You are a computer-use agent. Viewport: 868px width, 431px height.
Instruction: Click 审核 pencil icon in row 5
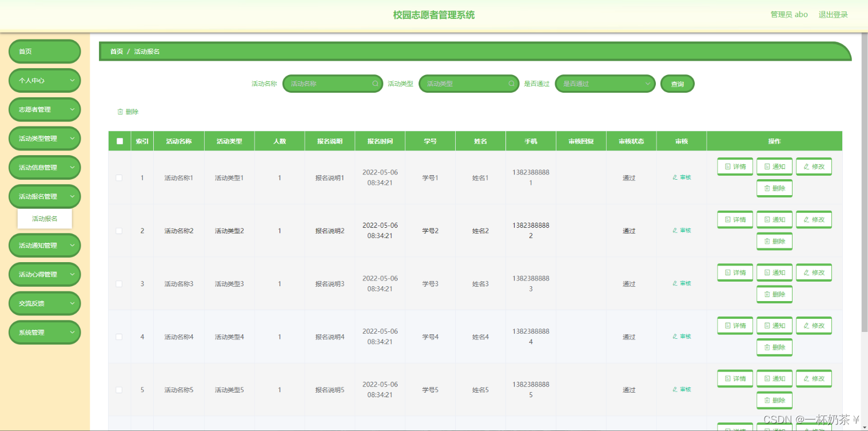pos(675,389)
